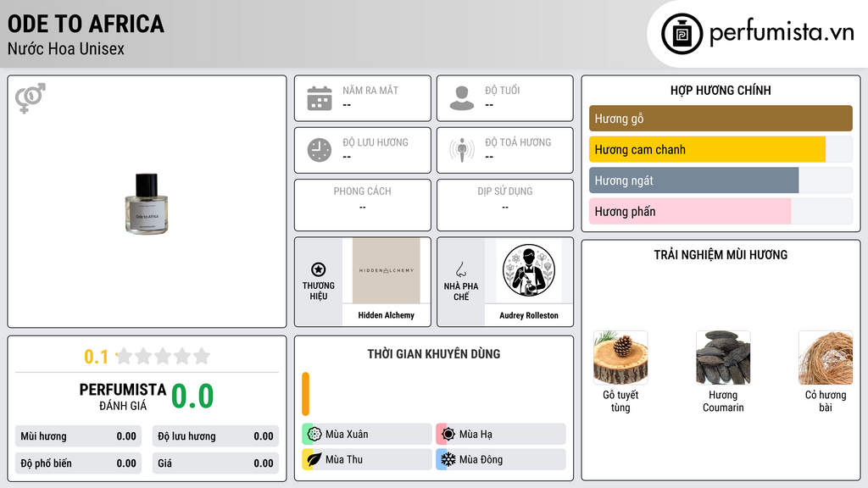Click the ĐỘ LƯU HƯƠNG label
Screen dimensions: 868x488
376,142
